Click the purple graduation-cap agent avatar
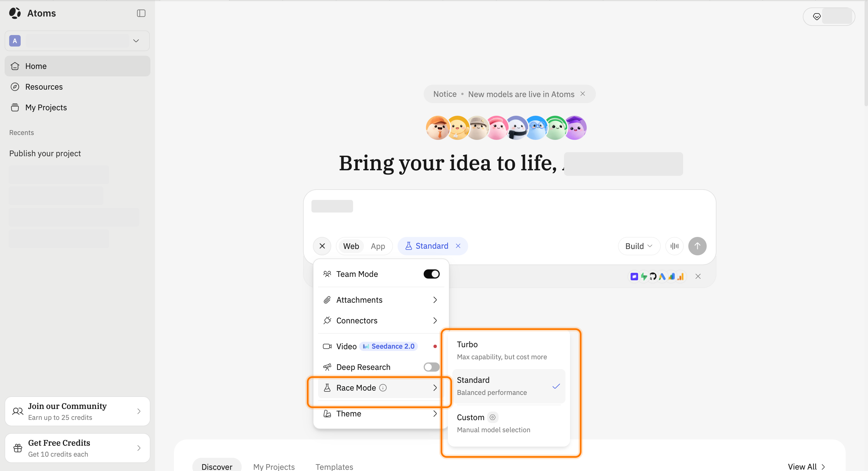 pos(576,128)
